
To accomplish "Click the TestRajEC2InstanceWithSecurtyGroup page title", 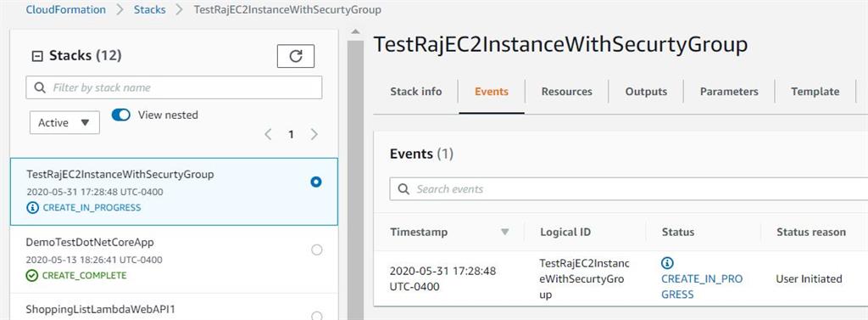I will (x=560, y=44).
